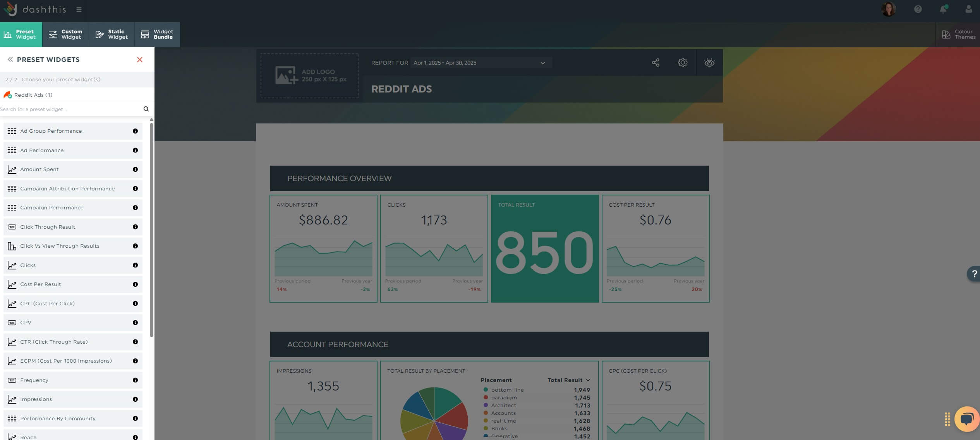980x440 pixels.
Task: Select the Cost Per Result preset widget
Action: [x=73, y=284]
